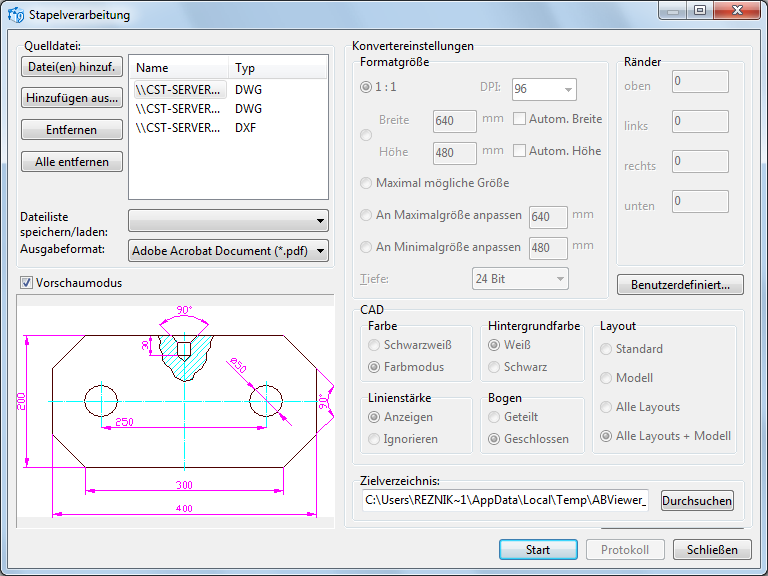Click the Zielverzeichnis path field

click(x=505, y=500)
